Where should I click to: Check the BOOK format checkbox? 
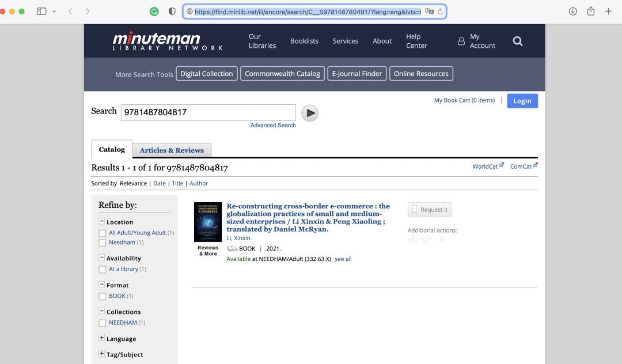click(103, 296)
